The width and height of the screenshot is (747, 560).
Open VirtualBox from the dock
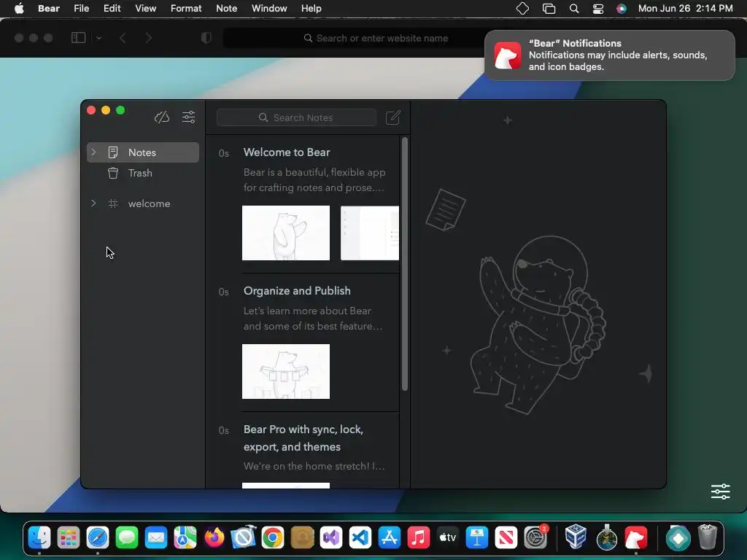tap(576, 537)
